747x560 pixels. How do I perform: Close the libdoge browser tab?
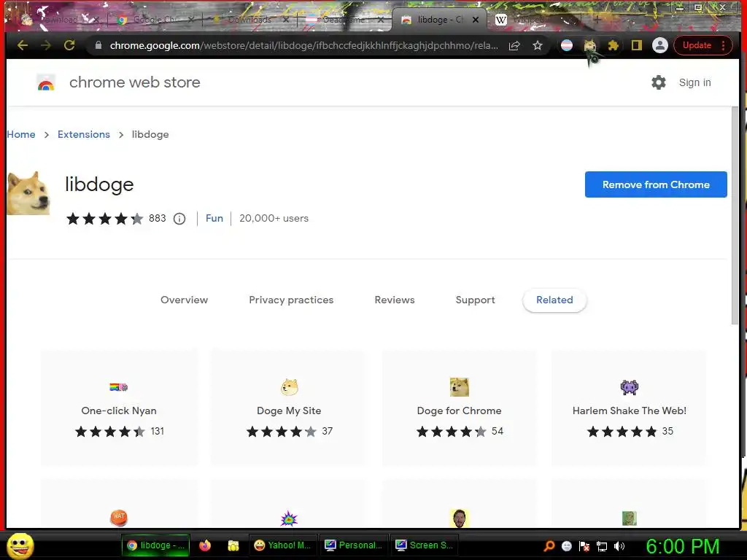(476, 20)
